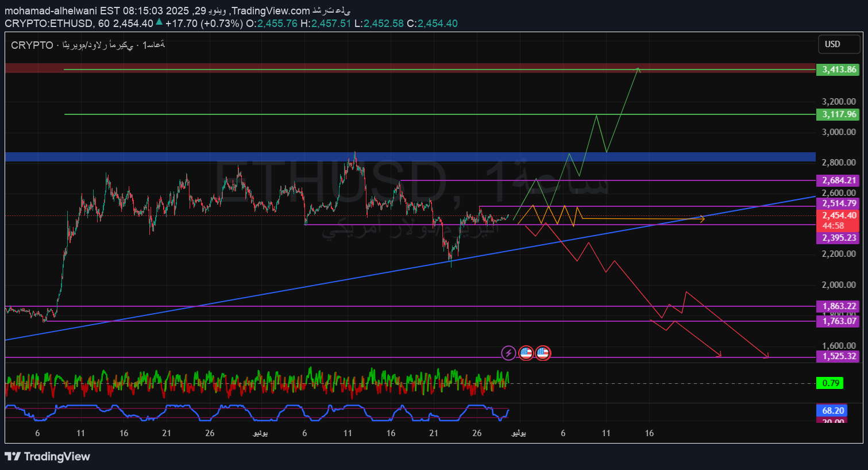868x470 pixels.
Task: Click the 2,000.00 price scale value
Action: tap(839, 285)
